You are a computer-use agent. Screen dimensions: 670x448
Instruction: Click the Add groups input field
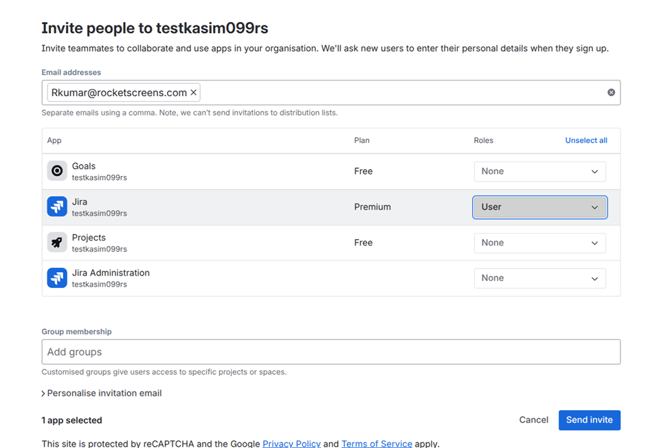coord(330,352)
